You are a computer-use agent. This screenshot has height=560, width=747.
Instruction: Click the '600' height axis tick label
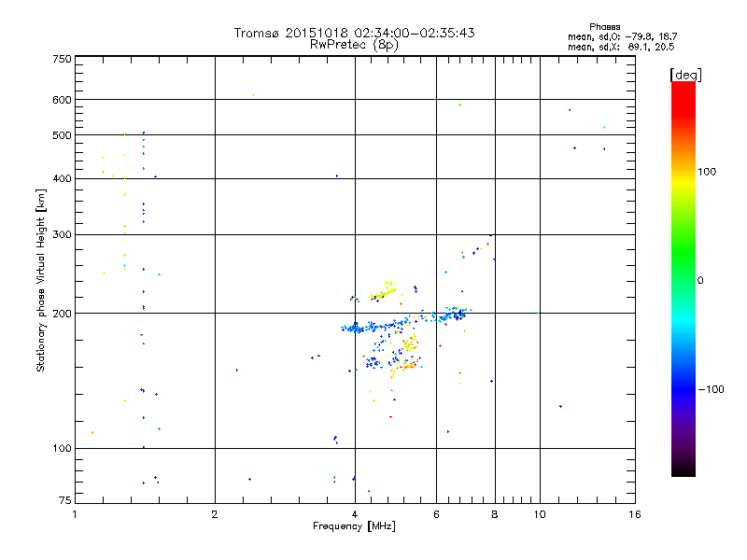(x=62, y=100)
